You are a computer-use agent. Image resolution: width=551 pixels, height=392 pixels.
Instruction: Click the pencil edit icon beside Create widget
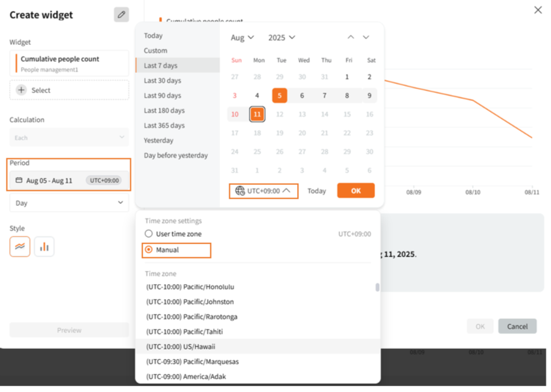121,14
